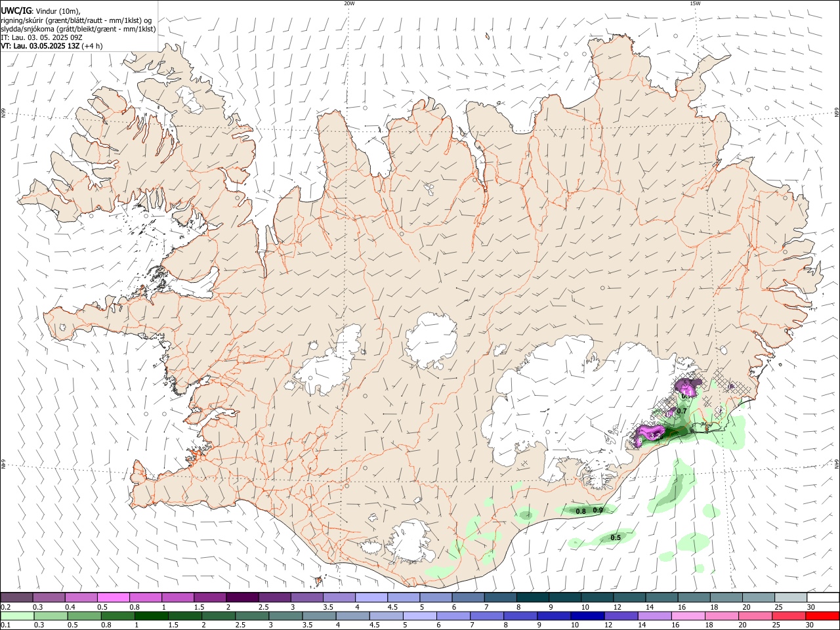Select the violet 12 swatch in bottom legend row

620,616
